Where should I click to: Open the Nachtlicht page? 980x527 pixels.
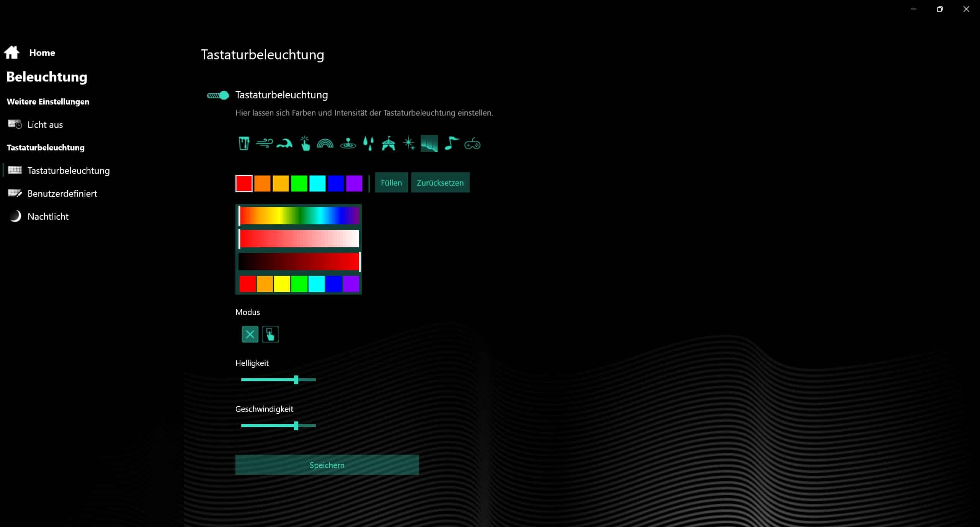48,216
